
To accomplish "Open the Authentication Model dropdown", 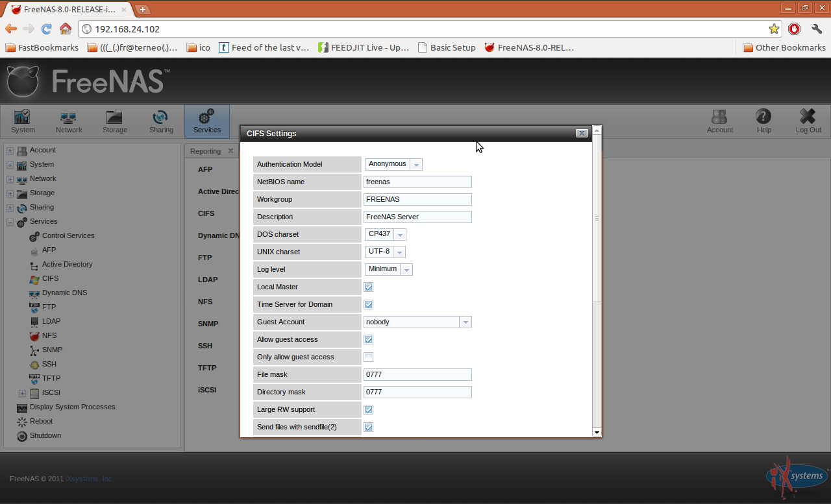I will pos(416,164).
